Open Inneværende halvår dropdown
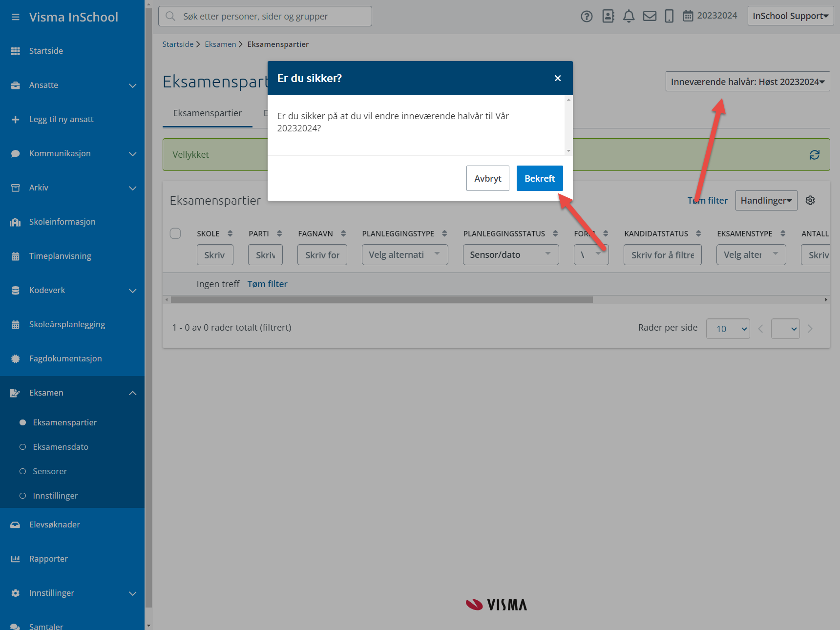The width and height of the screenshot is (840, 630). [x=748, y=82]
